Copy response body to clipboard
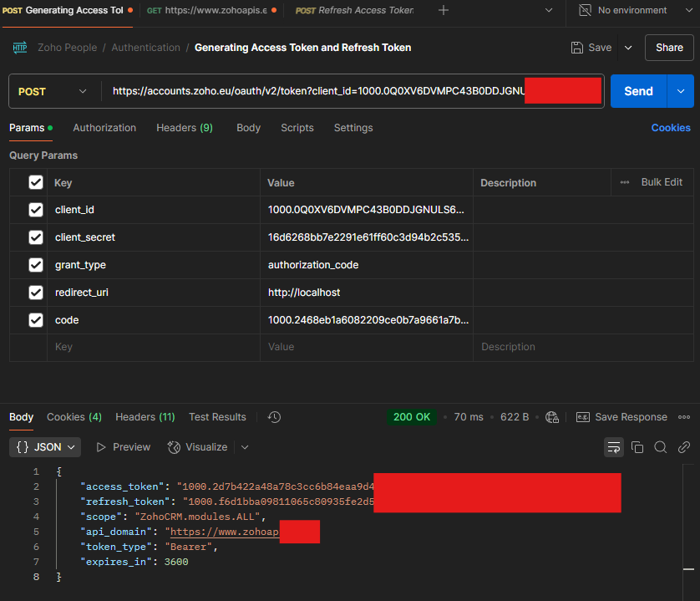 coord(637,447)
